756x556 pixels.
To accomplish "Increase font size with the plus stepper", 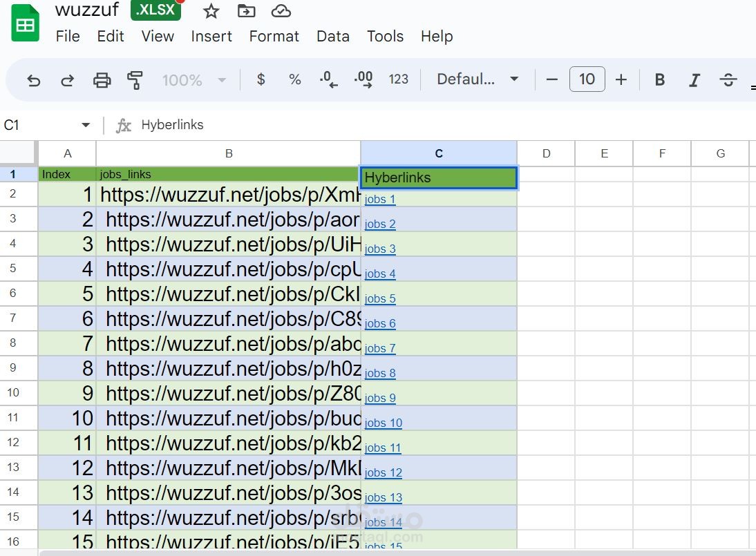I will [x=621, y=79].
